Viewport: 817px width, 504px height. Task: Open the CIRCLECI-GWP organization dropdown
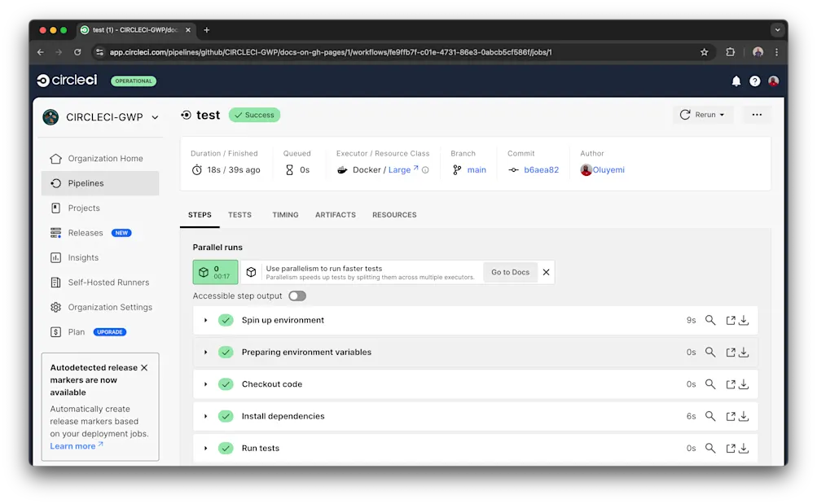(99, 116)
